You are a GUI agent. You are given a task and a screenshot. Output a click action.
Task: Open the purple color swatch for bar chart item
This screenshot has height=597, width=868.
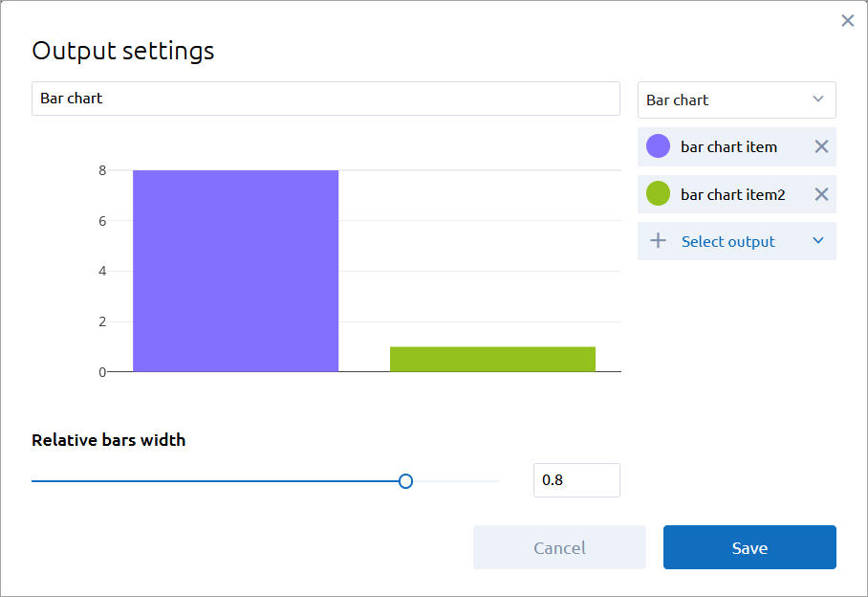pyautogui.click(x=659, y=146)
